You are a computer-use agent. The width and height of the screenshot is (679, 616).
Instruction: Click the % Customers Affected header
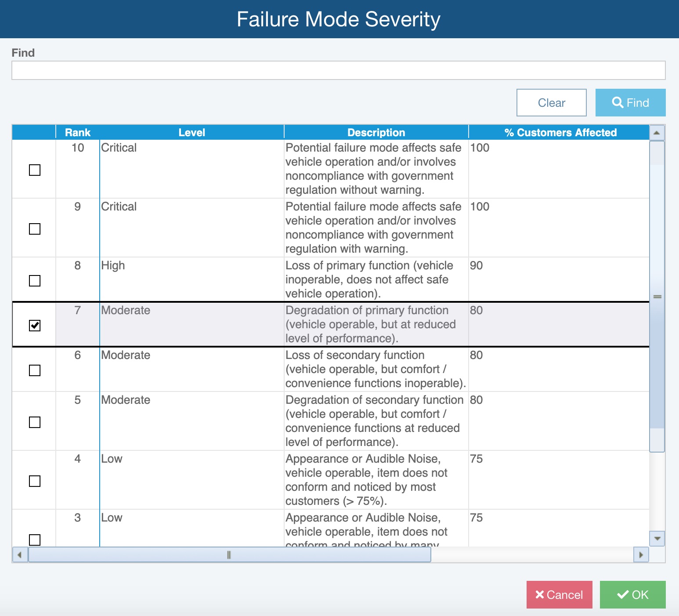[x=560, y=133]
